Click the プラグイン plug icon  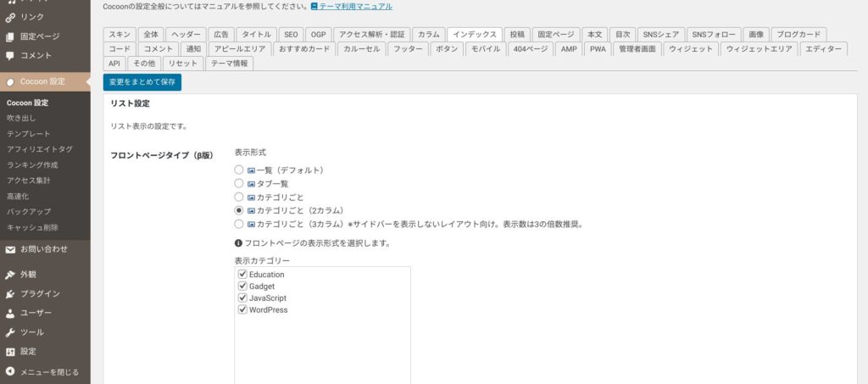point(10,294)
